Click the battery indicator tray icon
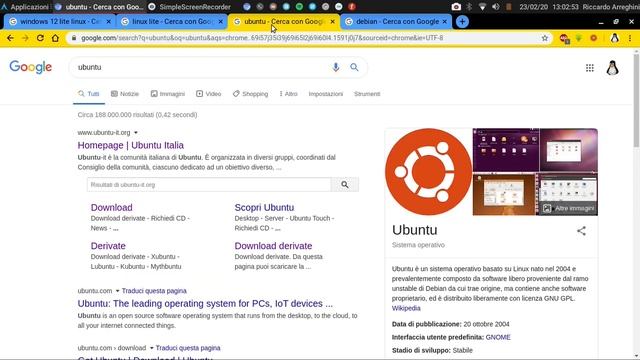The image size is (640, 360). [x=509, y=7]
